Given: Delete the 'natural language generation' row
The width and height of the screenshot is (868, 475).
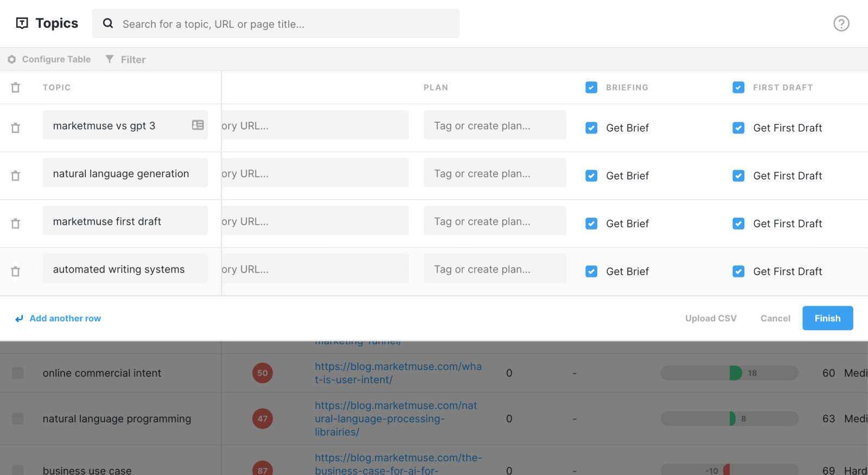Looking at the screenshot, I should click(x=16, y=175).
